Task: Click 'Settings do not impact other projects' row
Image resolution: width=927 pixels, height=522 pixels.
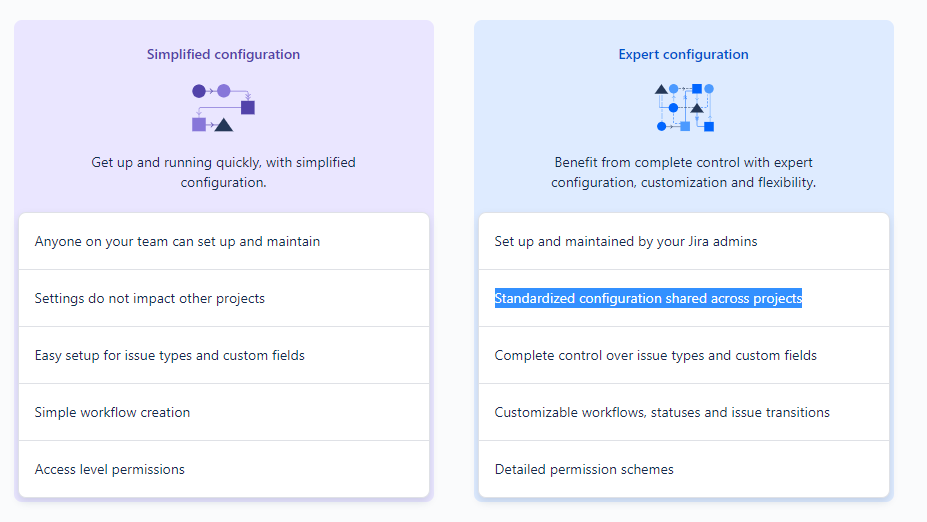Action: (x=224, y=299)
